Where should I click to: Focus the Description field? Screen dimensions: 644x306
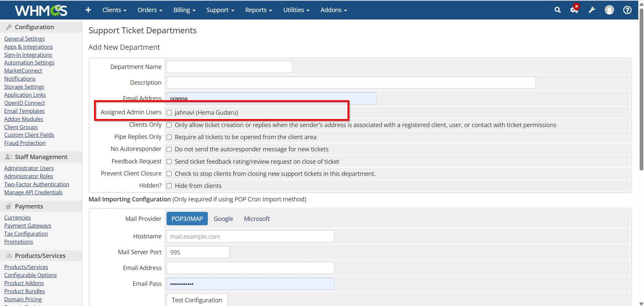[351, 83]
